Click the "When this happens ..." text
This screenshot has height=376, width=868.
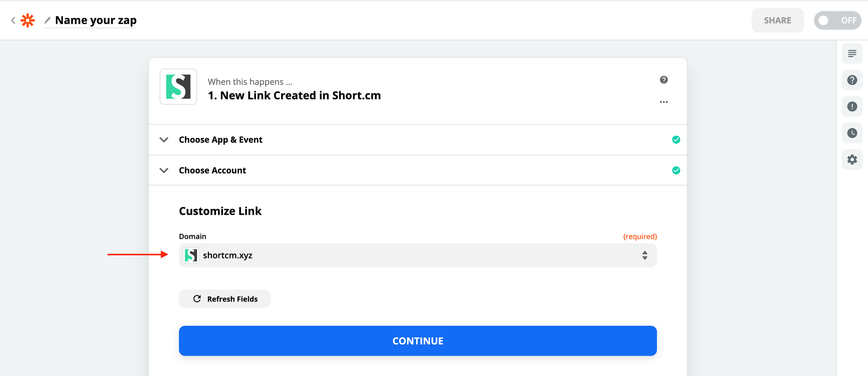[250, 82]
